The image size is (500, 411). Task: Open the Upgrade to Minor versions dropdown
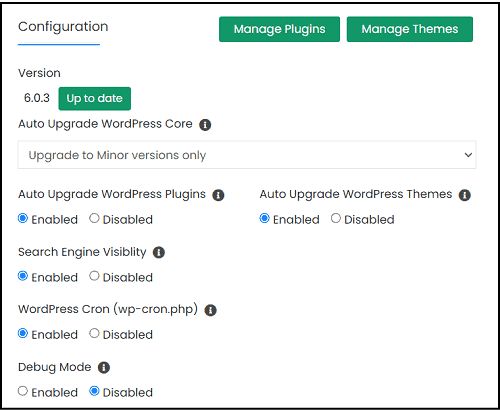click(247, 155)
